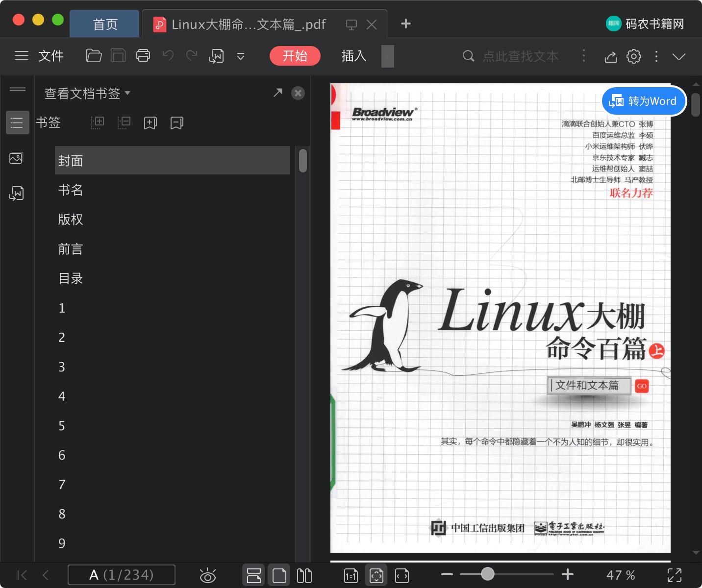The width and height of the screenshot is (702, 588).
Task: Click the share export icon
Action: click(x=611, y=57)
